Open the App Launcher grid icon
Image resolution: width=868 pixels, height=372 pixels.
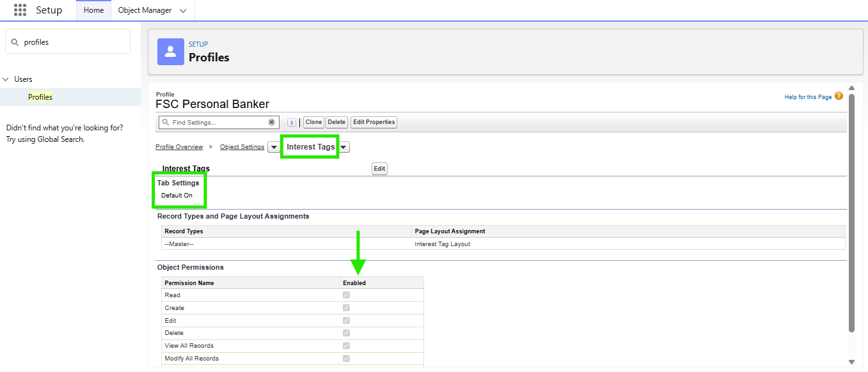[x=20, y=10]
